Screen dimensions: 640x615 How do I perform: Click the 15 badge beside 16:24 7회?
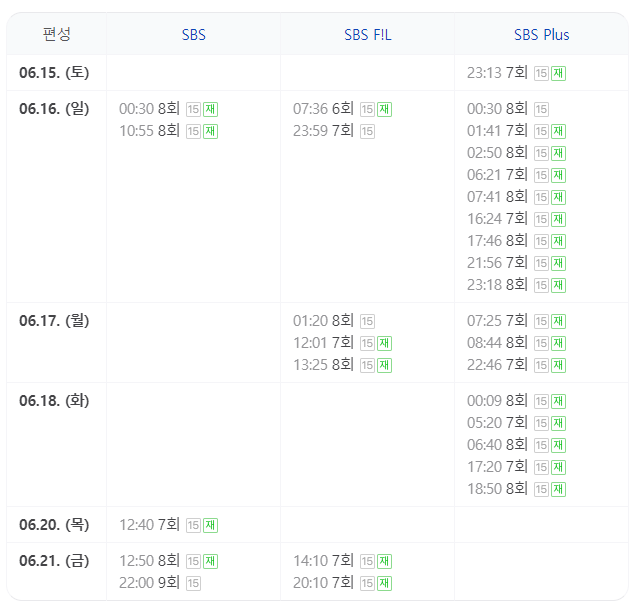point(541,220)
